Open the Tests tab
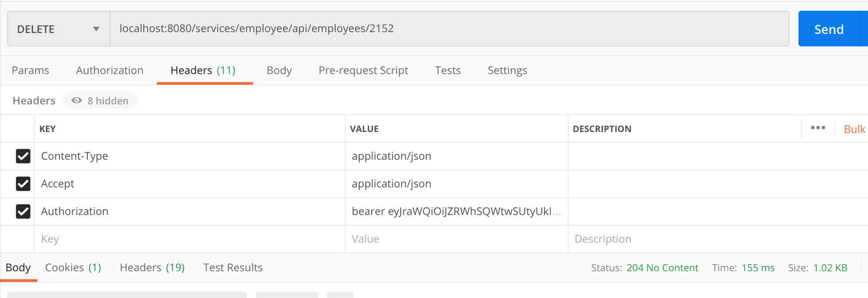The height and width of the screenshot is (298, 868). 448,70
